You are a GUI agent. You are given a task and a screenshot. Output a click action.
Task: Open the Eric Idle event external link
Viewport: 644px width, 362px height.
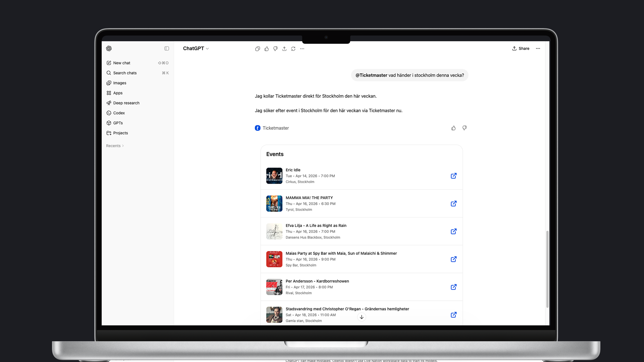[x=453, y=176]
